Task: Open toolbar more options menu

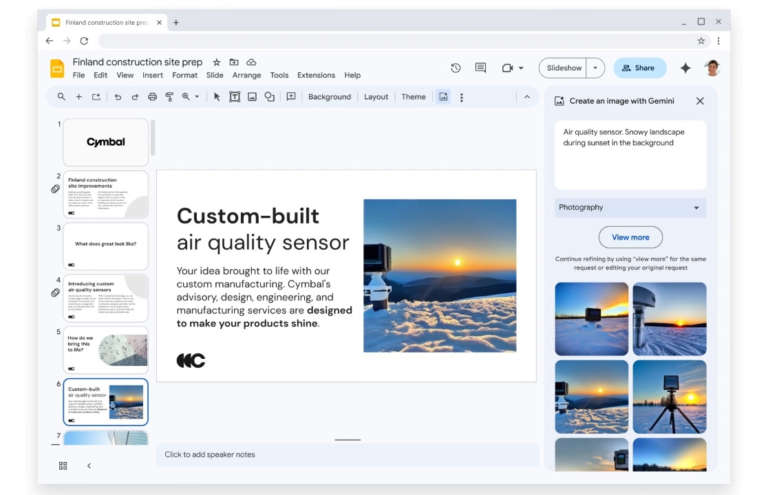Action: pyautogui.click(x=461, y=97)
